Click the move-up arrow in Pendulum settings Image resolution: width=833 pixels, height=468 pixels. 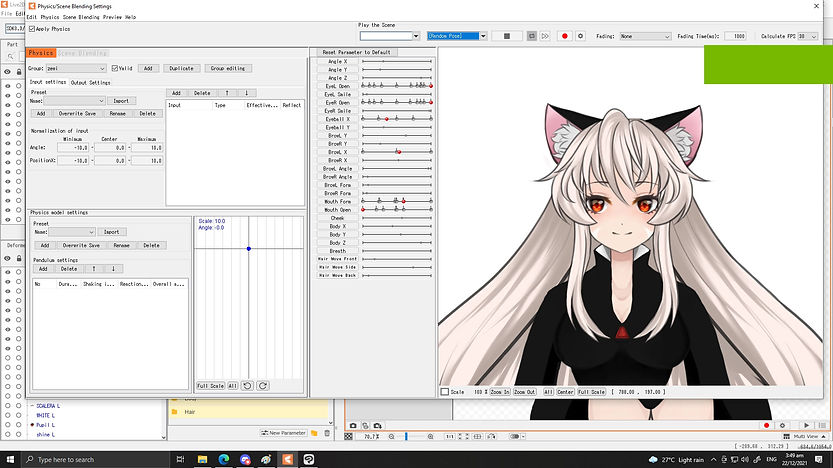pyautogui.click(x=94, y=269)
